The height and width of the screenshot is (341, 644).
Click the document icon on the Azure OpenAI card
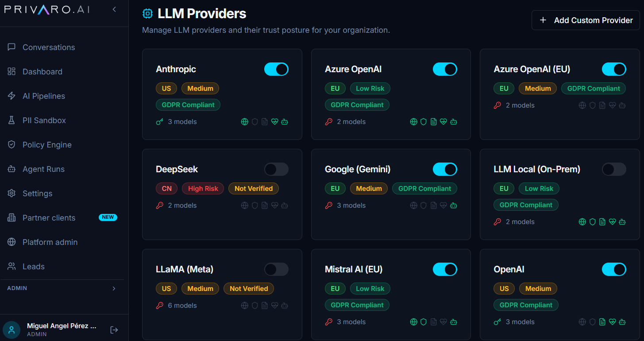433,122
